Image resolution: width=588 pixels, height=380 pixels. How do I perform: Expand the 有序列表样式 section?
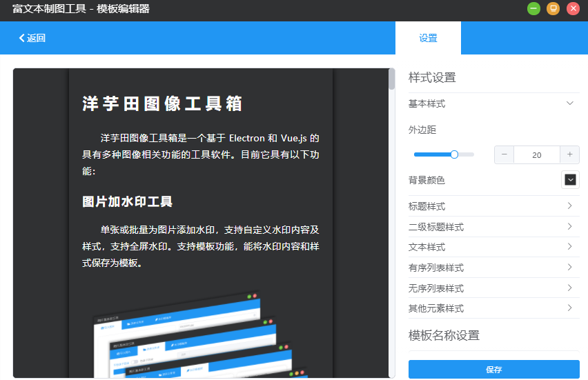pos(493,268)
